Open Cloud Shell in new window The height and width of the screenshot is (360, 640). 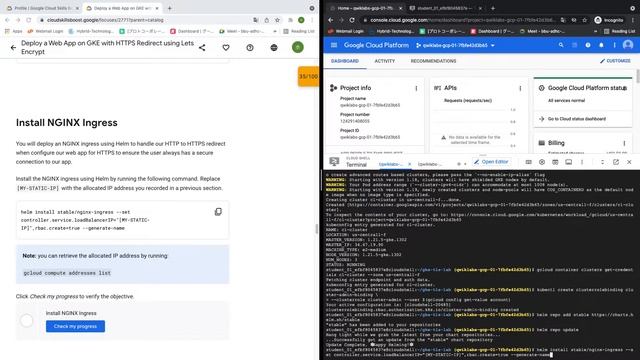(616, 162)
